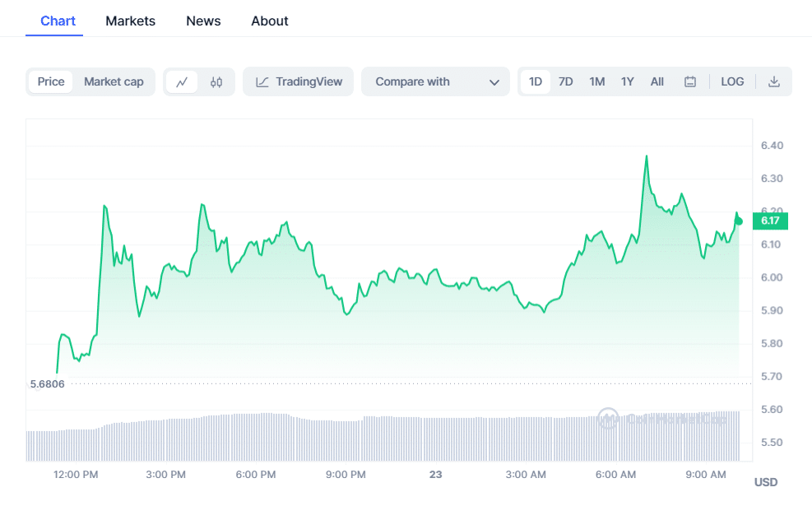Switch to the Markets tab

click(x=130, y=21)
